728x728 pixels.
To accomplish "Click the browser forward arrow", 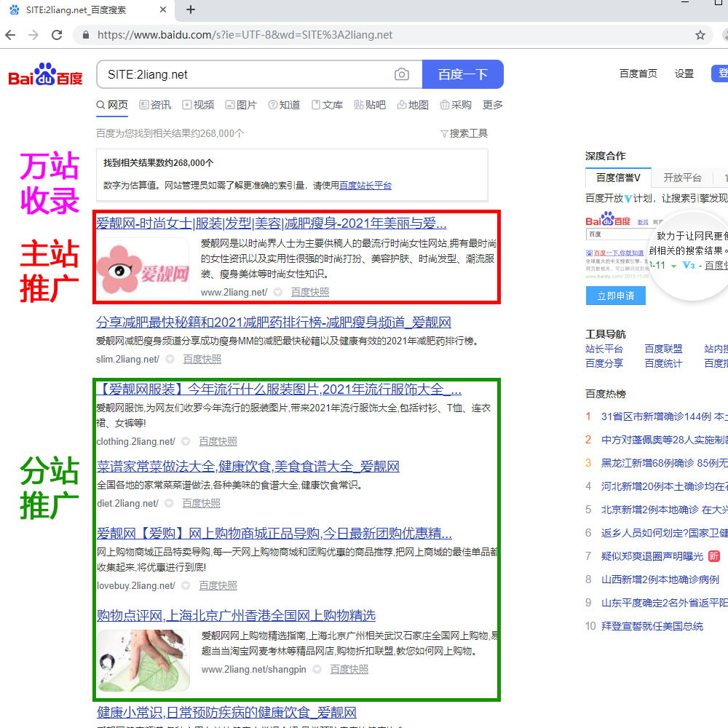I will coord(33,35).
